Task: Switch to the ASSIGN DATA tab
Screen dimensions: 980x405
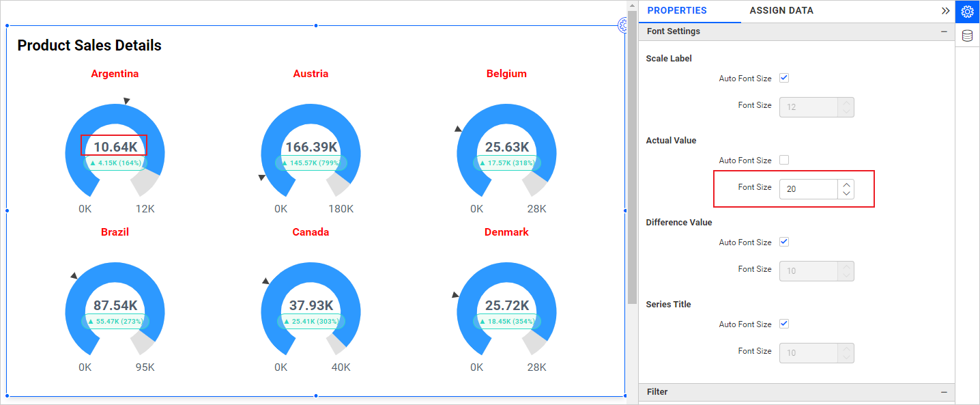Action: [x=781, y=11]
